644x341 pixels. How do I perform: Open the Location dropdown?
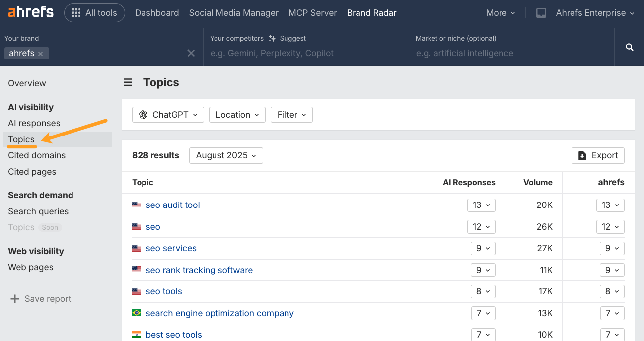tap(237, 115)
